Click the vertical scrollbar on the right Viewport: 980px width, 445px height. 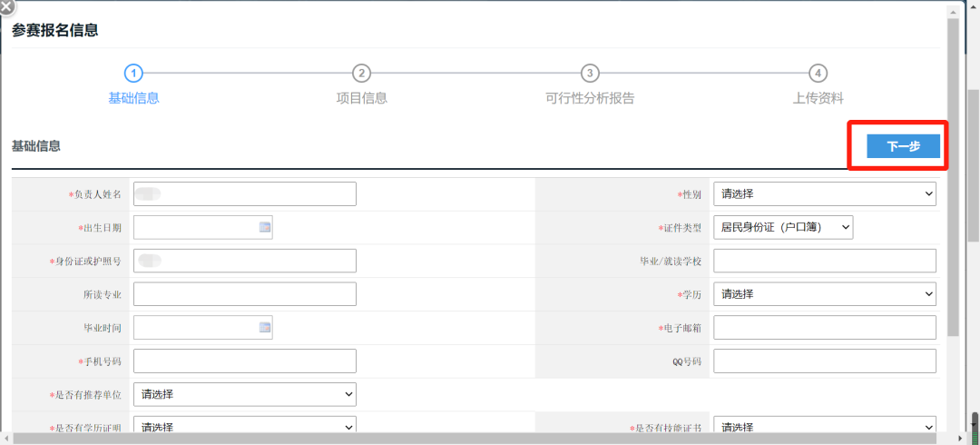tap(951, 182)
